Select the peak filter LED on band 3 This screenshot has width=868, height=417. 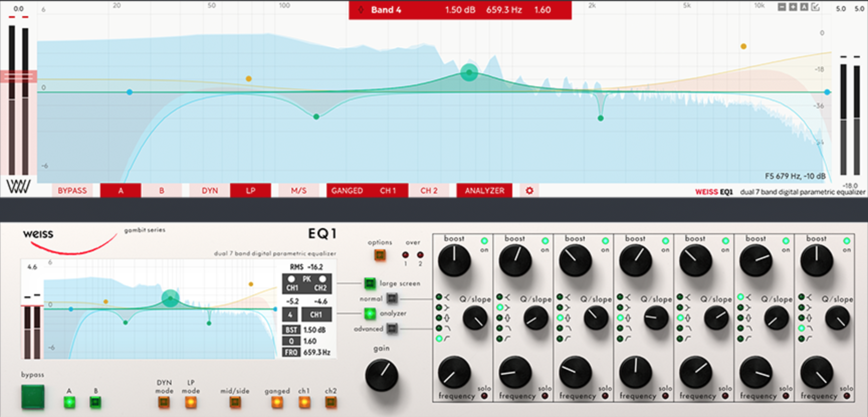[x=560, y=318]
